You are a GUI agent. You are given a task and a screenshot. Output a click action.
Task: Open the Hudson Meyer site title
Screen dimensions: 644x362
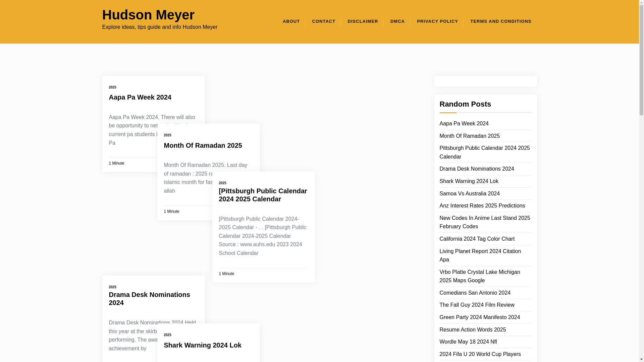[148, 15]
